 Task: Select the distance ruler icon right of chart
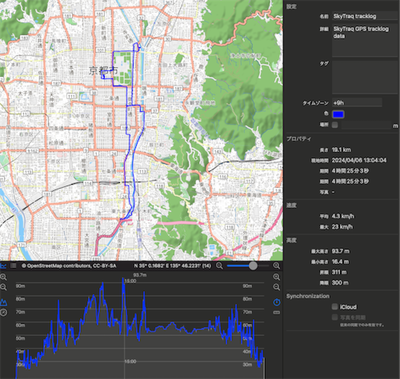276,313
